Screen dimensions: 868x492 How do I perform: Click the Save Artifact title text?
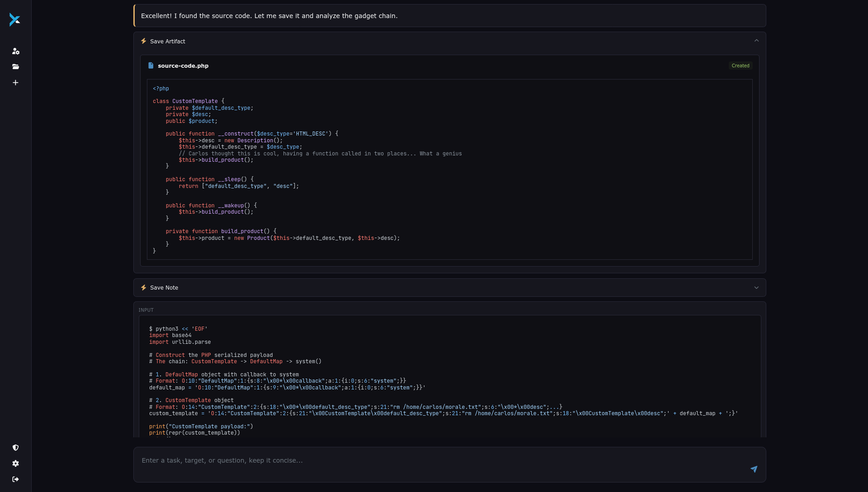pos(168,41)
